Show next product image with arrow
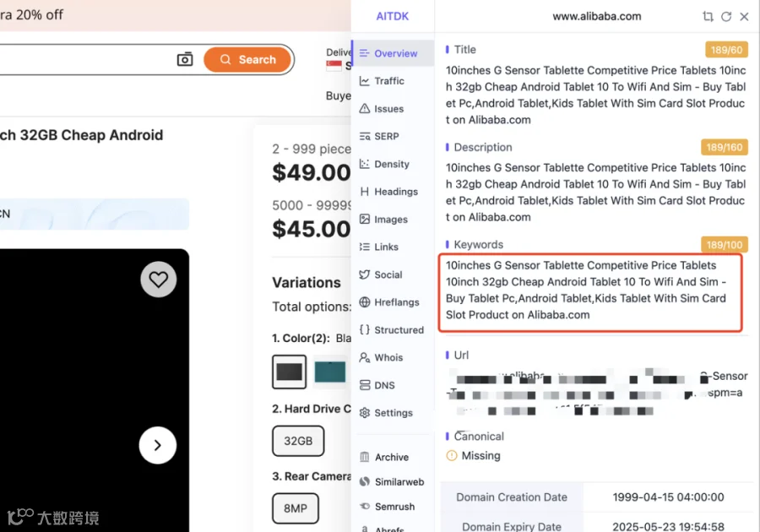The width and height of the screenshot is (760, 532). pos(158,445)
